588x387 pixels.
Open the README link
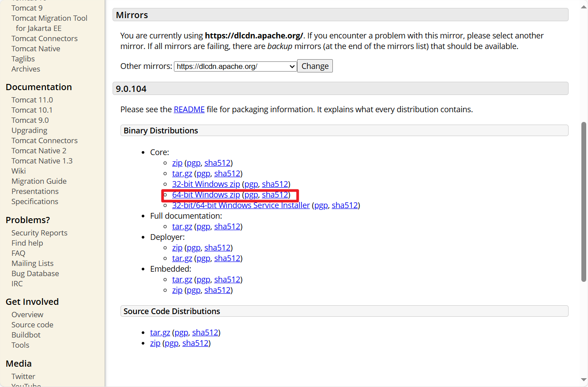coord(189,109)
